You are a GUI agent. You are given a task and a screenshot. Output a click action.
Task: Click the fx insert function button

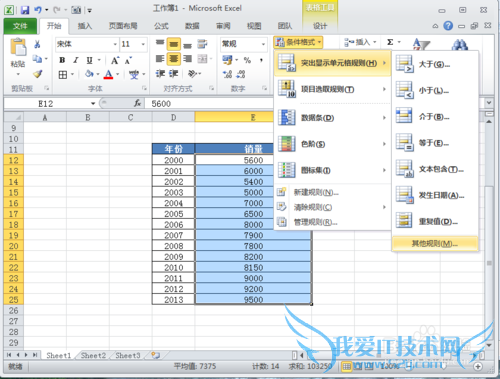138,104
